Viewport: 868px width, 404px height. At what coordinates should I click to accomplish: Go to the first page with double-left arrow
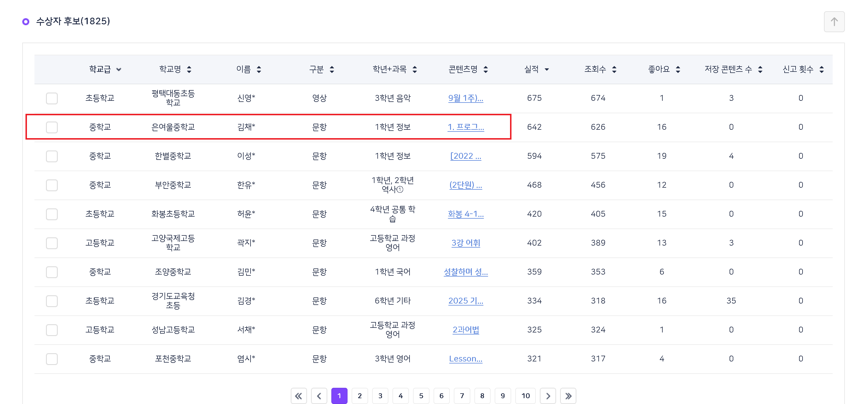[x=299, y=396]
